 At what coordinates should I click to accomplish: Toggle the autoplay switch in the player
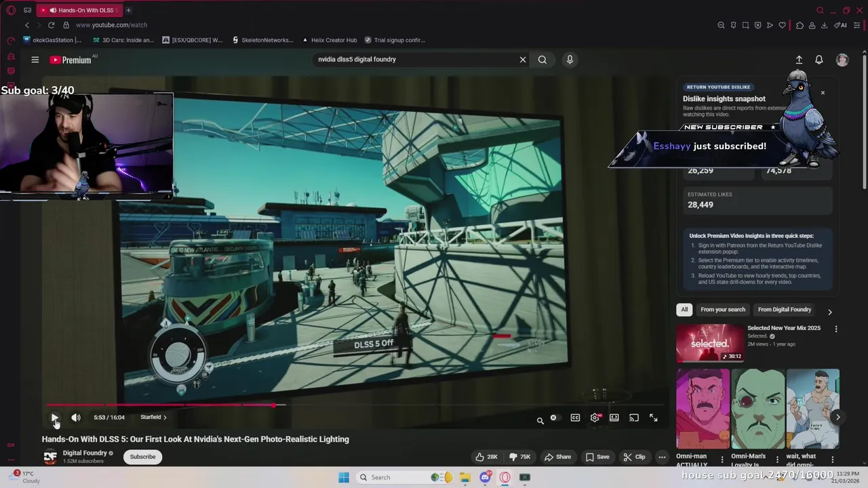pos(553,418)
